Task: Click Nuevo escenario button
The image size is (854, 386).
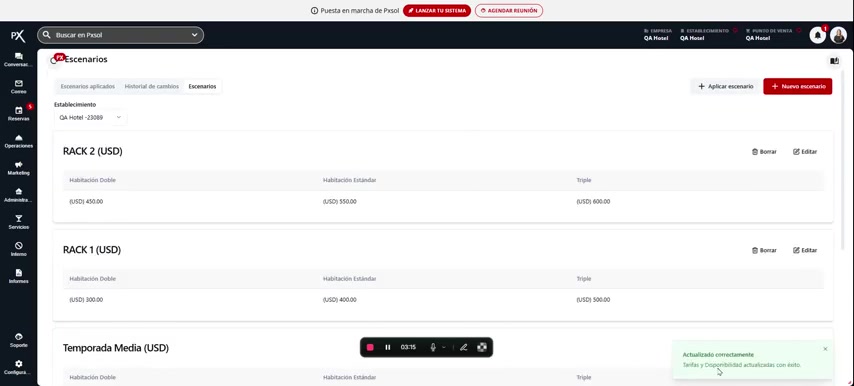Action: [x=797, y=87]
